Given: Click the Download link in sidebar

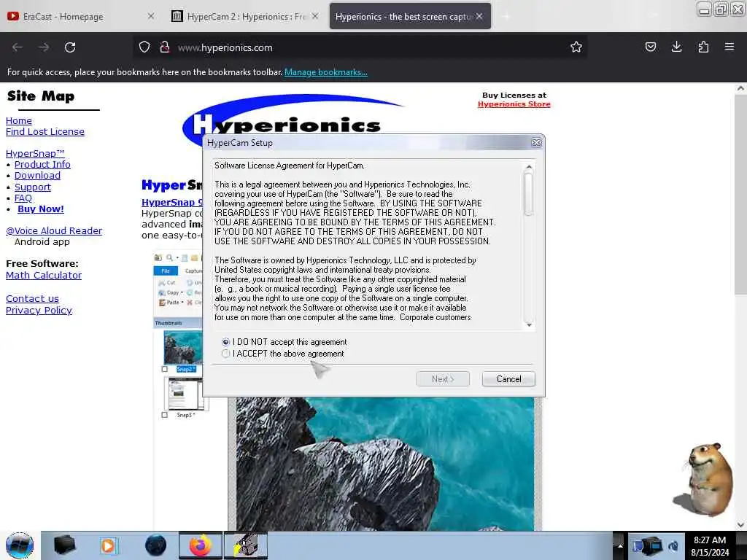Looking at the screenshot, I should pyautogui.click(x=38, y=176).
